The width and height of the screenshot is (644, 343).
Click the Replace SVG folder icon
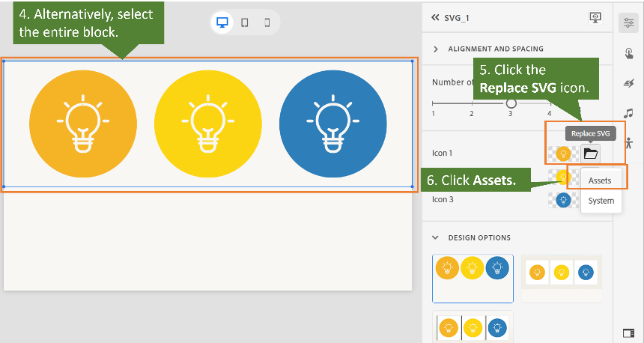coord(591,154)
